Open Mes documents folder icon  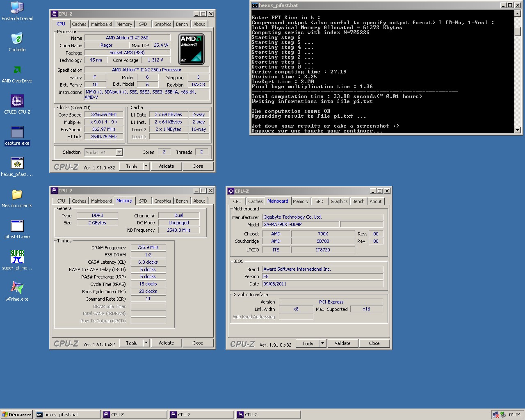(17, 198)
